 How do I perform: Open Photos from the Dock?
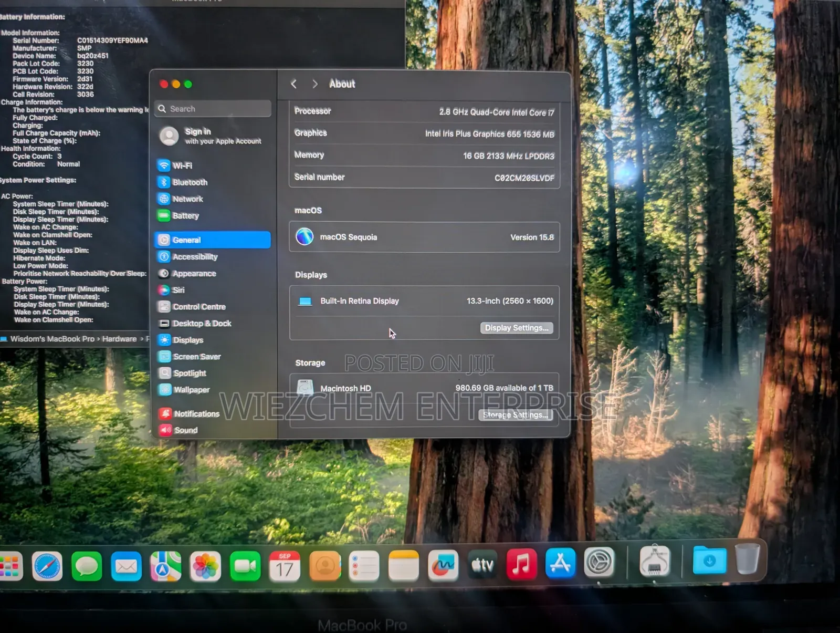(x=205, y=566)
